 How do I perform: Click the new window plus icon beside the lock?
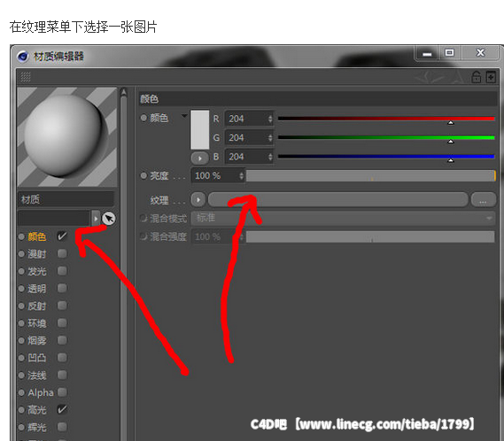click(491, 77)
